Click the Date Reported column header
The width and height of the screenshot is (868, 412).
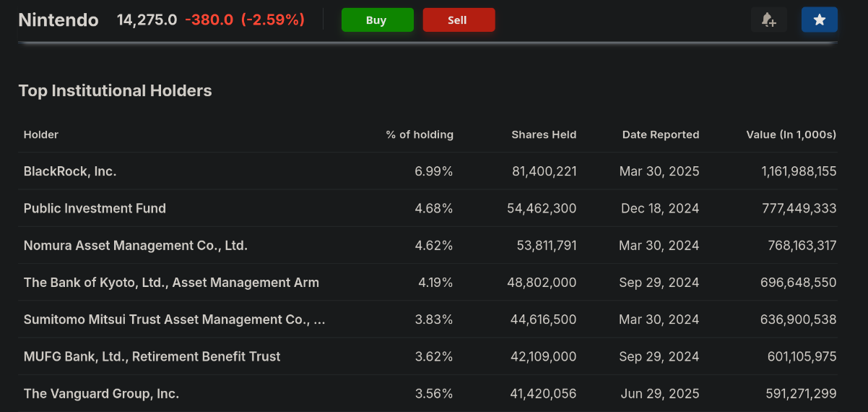point(661,134)
